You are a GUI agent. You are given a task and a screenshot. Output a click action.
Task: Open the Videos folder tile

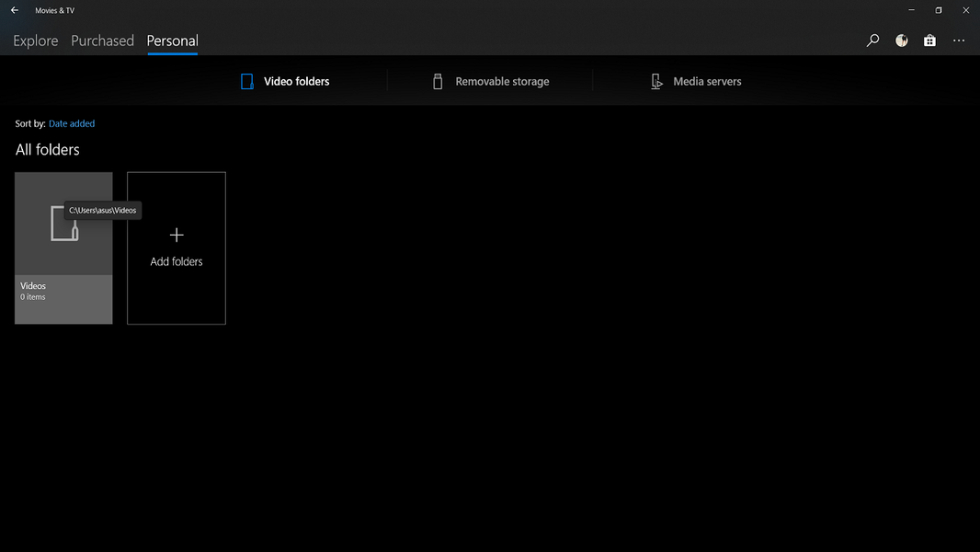point(63,248)
